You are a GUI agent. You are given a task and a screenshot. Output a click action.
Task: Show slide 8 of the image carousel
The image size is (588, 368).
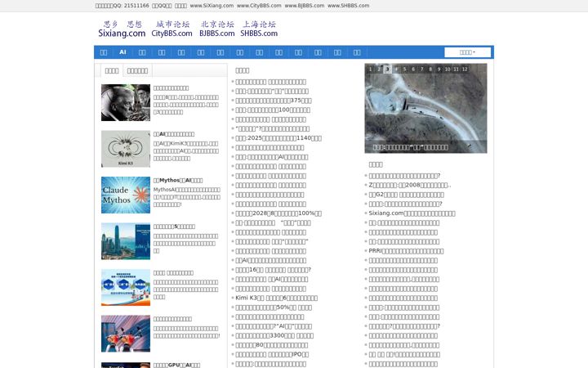point(430,69)
